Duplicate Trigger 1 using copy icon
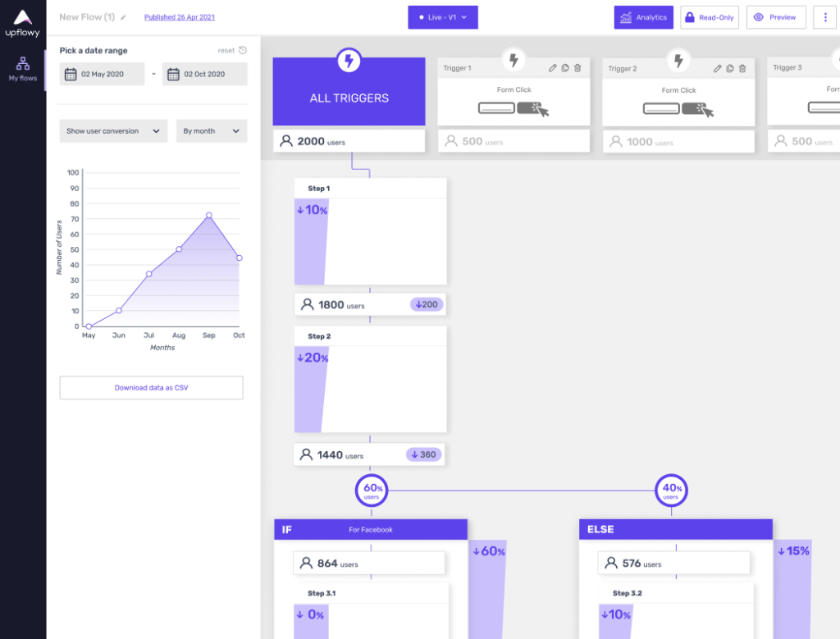The image size is (840, 639). pos(565,68)
